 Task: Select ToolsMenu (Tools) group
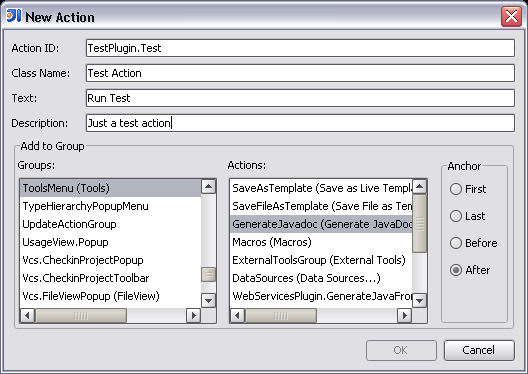[110, 188]
